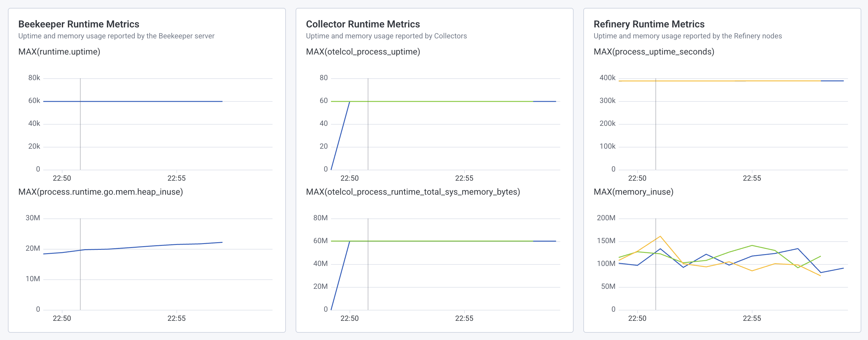Click the Collector Runtime Metrics panel title
Image resolution: width=868 pixels, height=340 pixels.
click(363, 24)
